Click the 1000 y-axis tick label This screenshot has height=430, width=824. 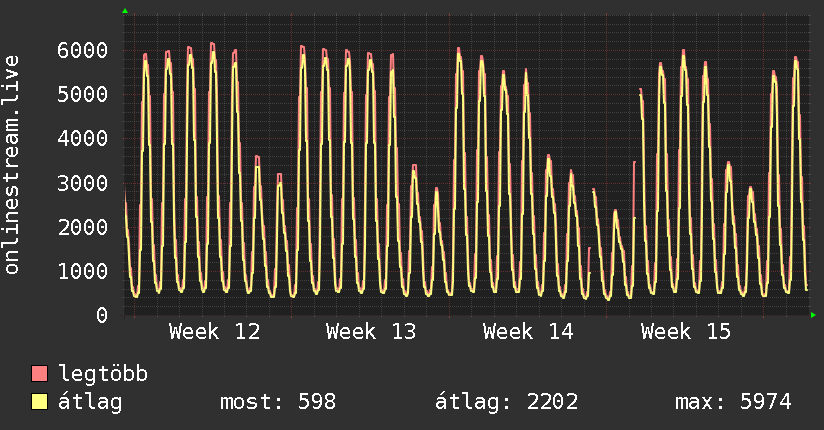[83, 271]
